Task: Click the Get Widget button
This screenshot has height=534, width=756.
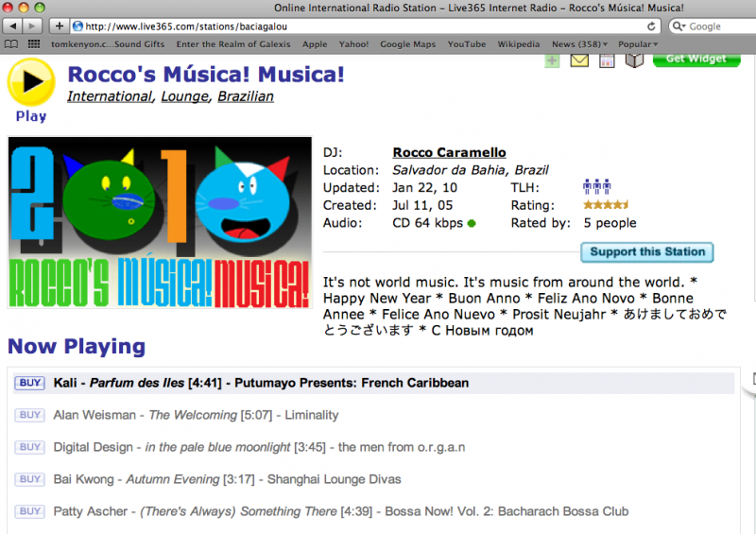Action: point(696,59)
